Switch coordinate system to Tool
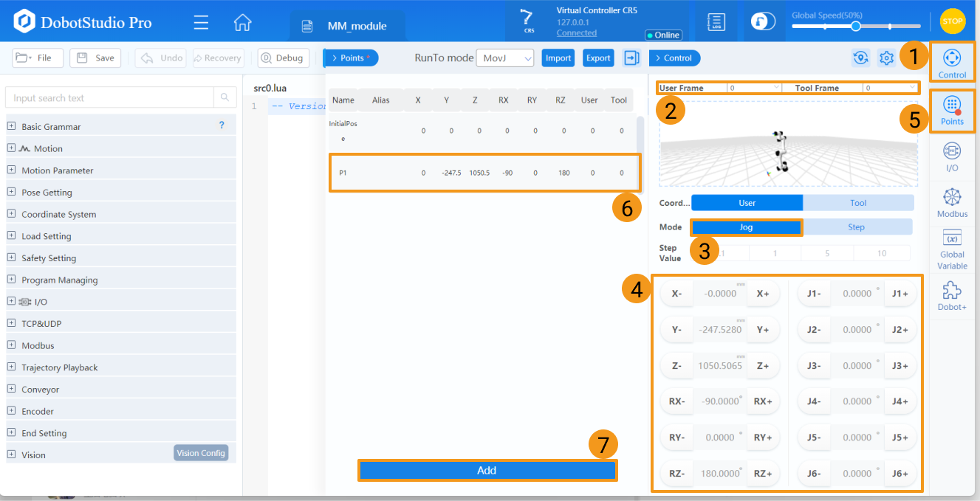This screenshot has height=501, width=980. click(x=858, y=203)
